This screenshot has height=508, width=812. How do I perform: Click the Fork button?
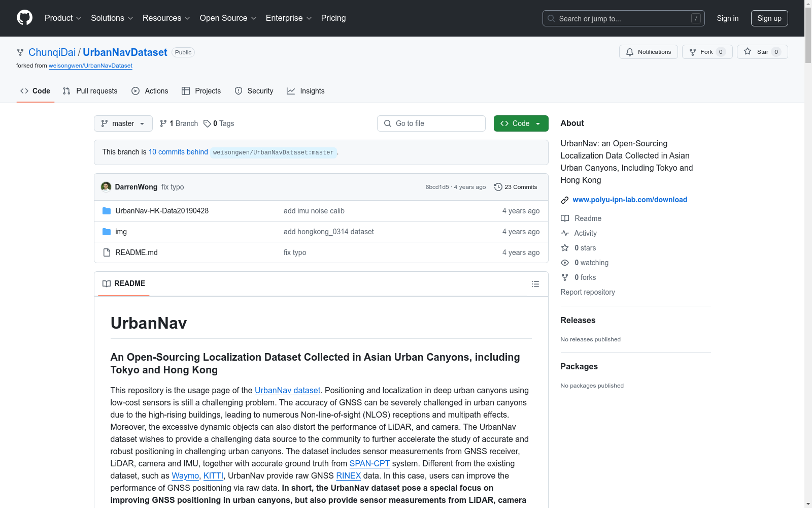(x=707, y=52)
